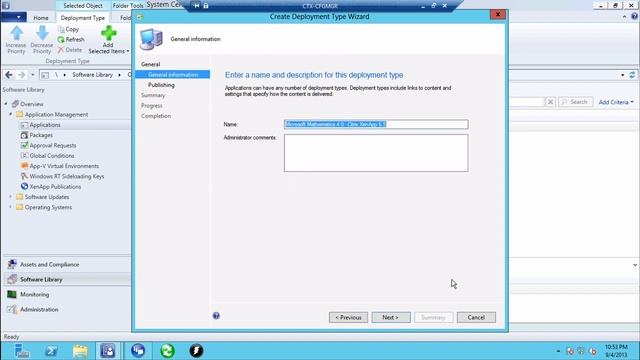Collapse the Overview tree node
640x360 pixels.
pyautogui.click(x=6, y=104)
